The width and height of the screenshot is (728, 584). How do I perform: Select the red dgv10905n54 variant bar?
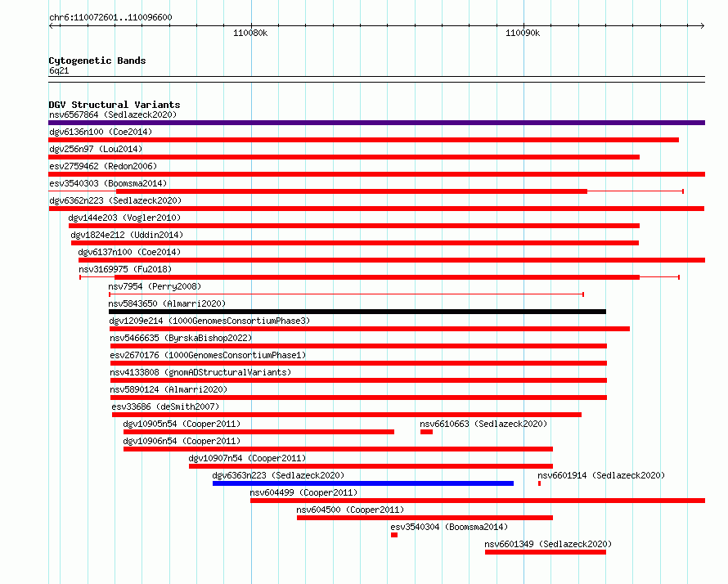(x=258, y=432)
